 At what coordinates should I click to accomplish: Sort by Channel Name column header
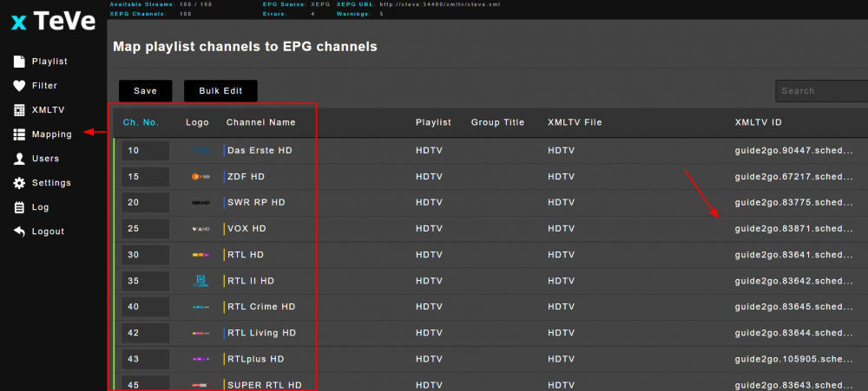point(260,122)
